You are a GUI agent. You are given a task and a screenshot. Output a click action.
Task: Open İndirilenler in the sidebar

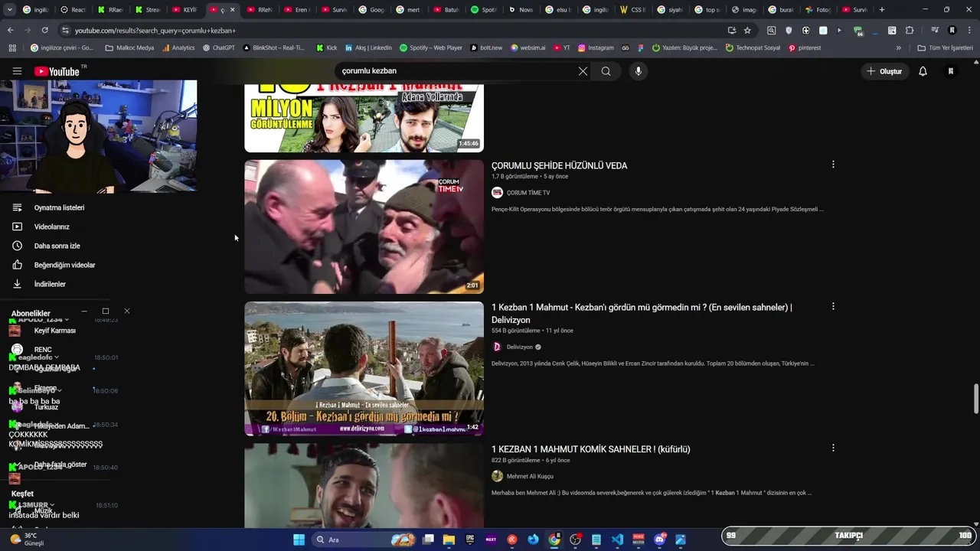[x=50, y=284]
